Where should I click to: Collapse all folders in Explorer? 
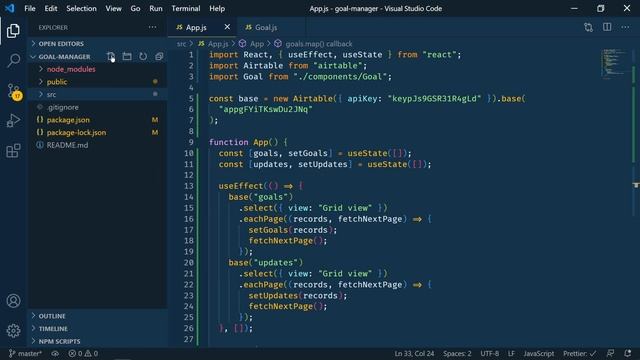coord(159,56)
